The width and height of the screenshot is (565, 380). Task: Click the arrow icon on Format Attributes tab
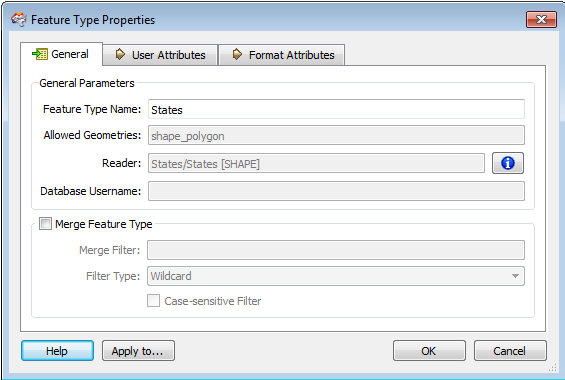click(x=237, y=55)
